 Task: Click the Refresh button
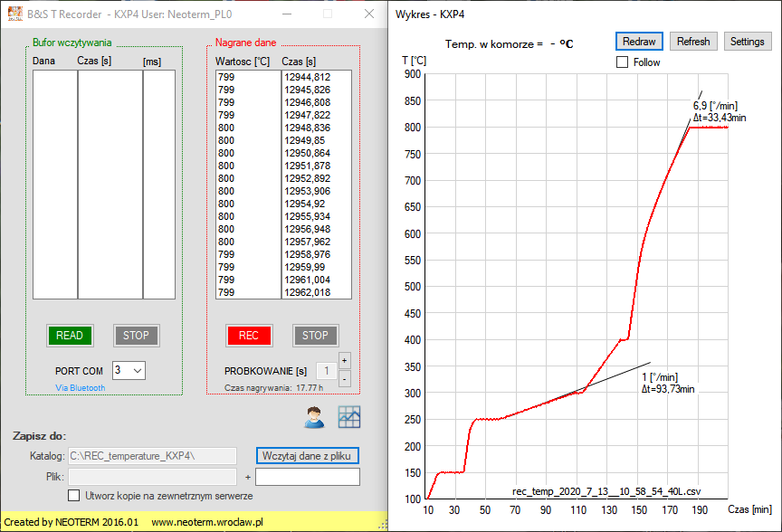click(x=693, y=42)
